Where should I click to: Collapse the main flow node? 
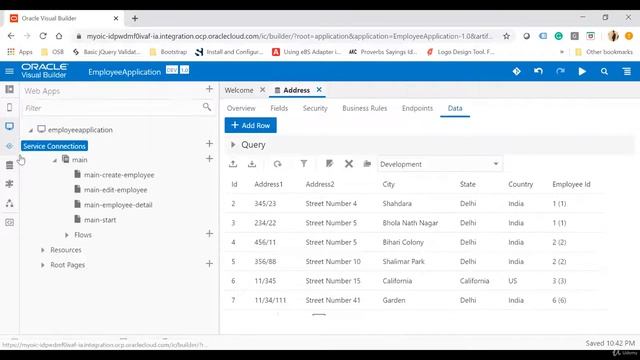55,160
